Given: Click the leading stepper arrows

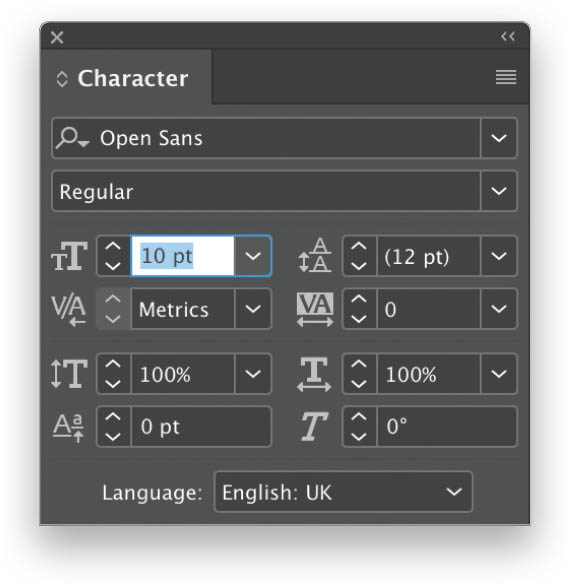Looking at the screenshot, I should tap(359, 256).
